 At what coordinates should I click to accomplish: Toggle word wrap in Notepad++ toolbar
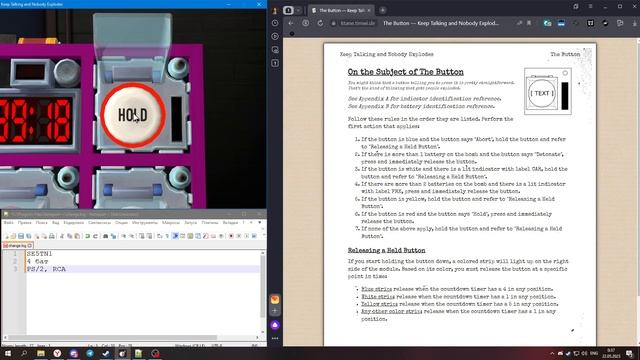(159, 236)
